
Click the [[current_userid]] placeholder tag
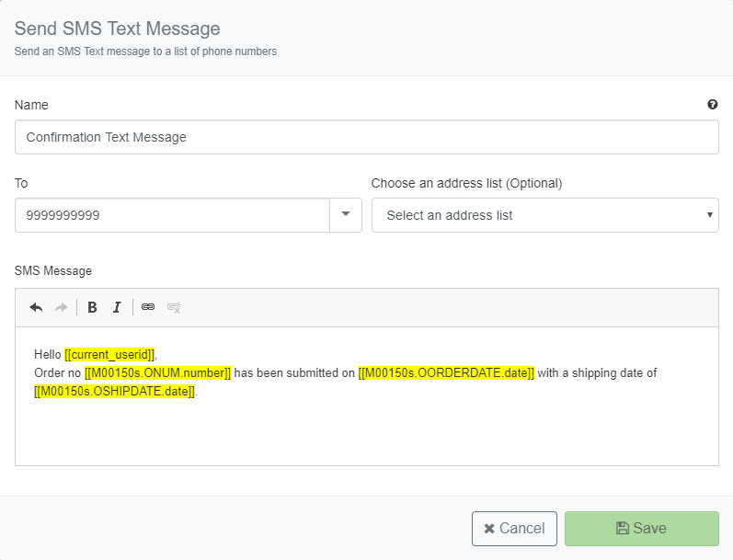109,354
